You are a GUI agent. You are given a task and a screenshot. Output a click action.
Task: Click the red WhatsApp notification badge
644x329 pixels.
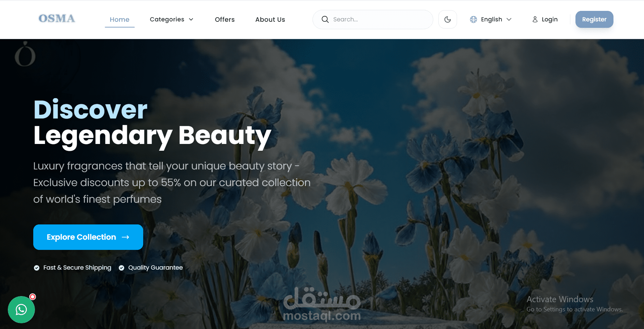pyautogui.click(x=33, y=297)
